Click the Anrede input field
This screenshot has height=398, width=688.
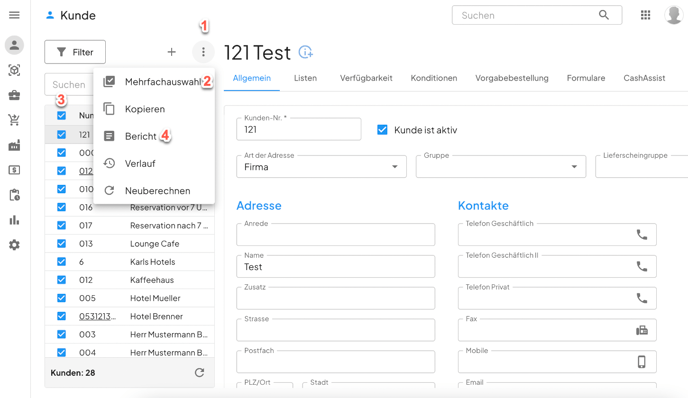coord(336,234)
